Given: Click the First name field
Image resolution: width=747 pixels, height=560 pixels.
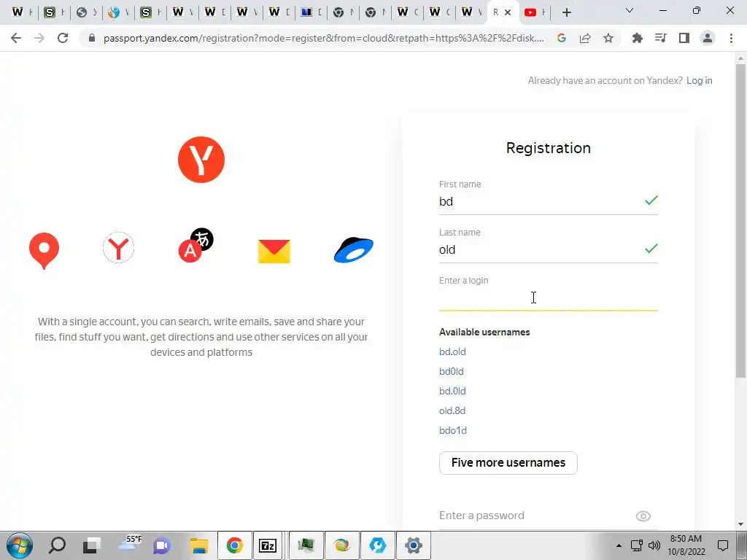Looking at the screenshot, I should tap(549, 201).
